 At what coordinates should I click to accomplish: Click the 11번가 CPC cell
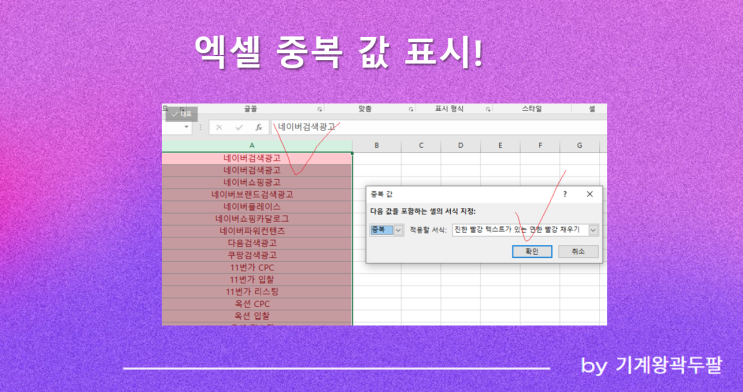(257, 268)
